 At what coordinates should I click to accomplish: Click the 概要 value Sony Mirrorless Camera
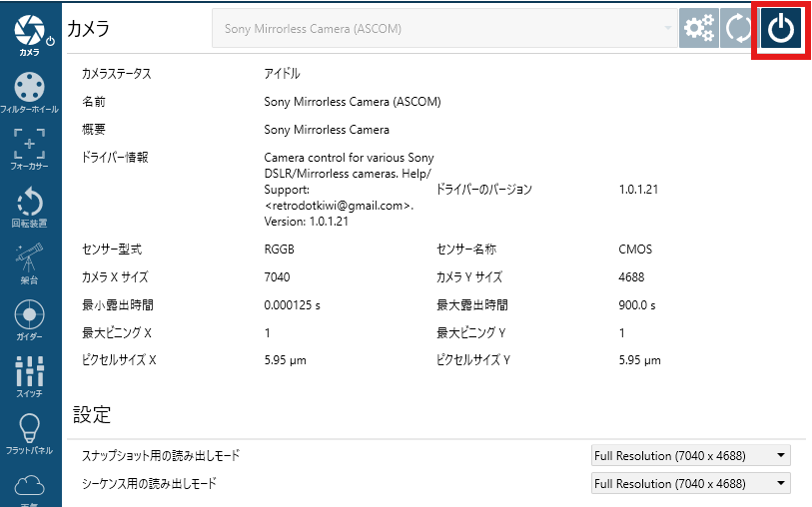pyautogui.click(x=327, y=130)
